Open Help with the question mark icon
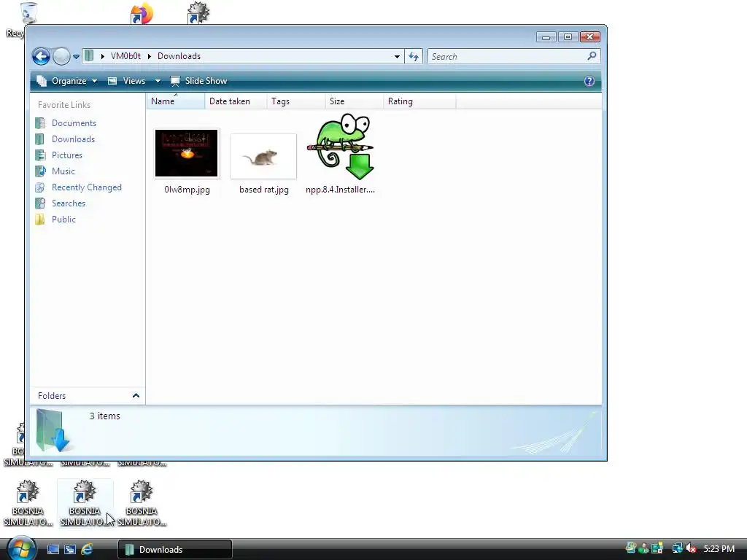 point(589,81)
